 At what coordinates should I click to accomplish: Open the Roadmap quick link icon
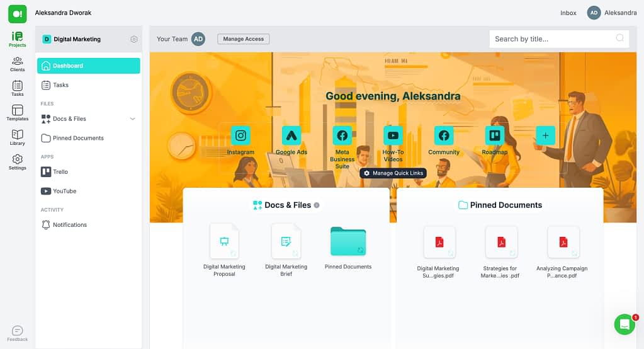coord(495,135)
